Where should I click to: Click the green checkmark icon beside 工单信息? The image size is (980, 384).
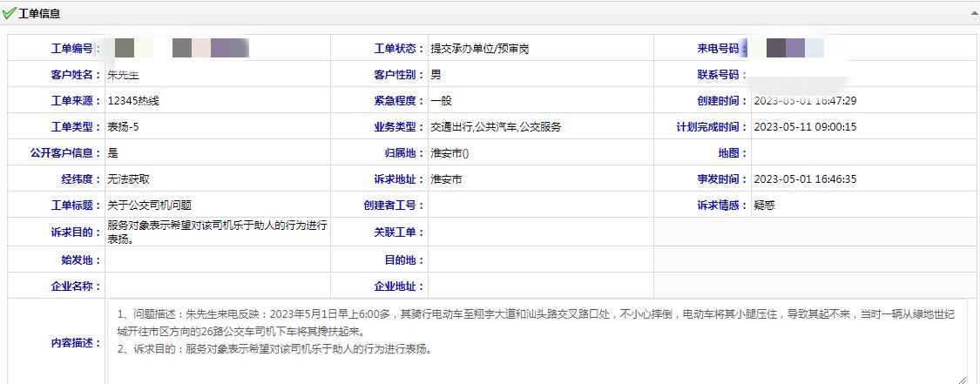point(9,13)
